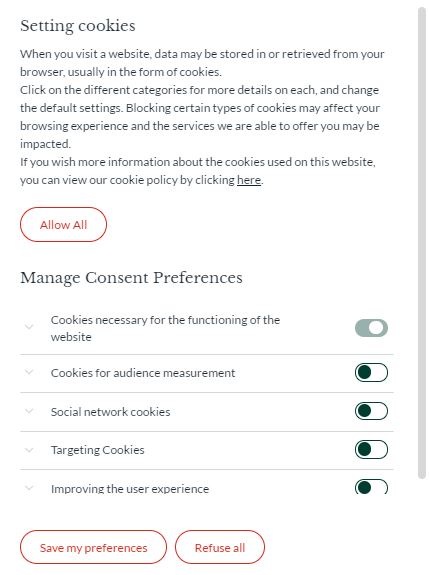This screenshot has width=429, height=575.
Task: Expand chevron next to Targeting Cookies
Action: [29, 450]
